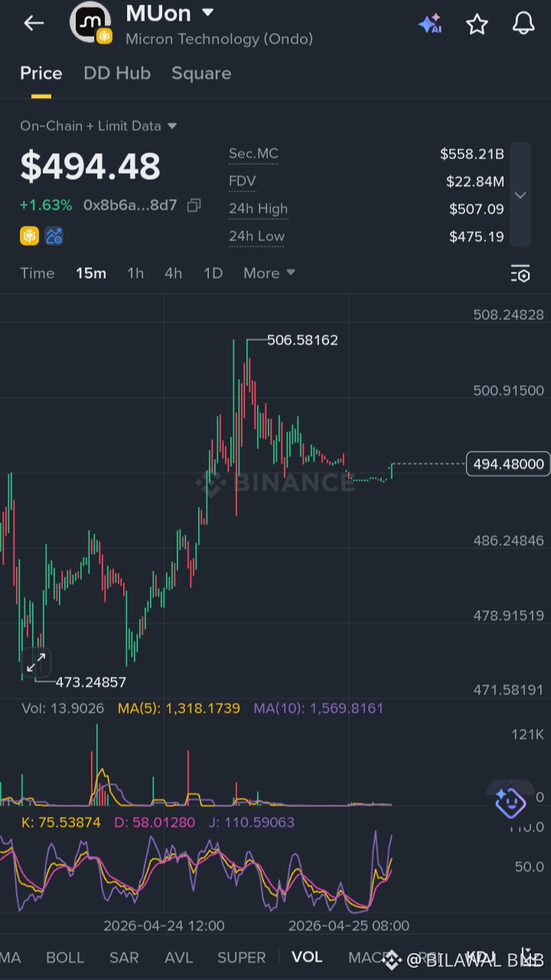This screenshot has height=980, width=551.
Task: Select the 15m chart interval
Action: [x=91, y=273]
